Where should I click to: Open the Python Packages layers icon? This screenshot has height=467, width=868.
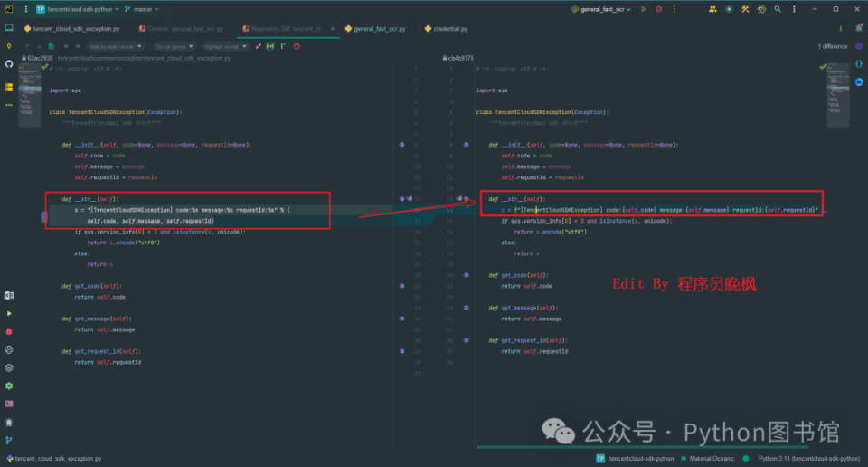tap(9, 367)
